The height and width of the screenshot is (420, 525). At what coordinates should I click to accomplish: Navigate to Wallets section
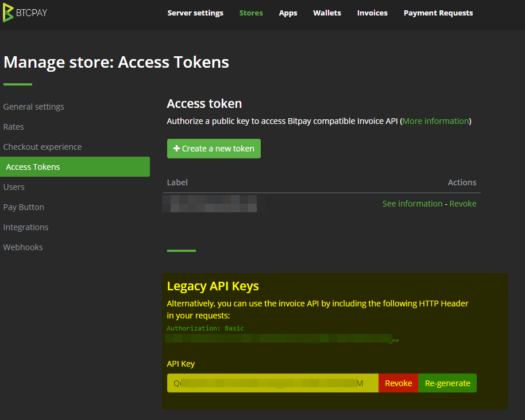(327, 13)
